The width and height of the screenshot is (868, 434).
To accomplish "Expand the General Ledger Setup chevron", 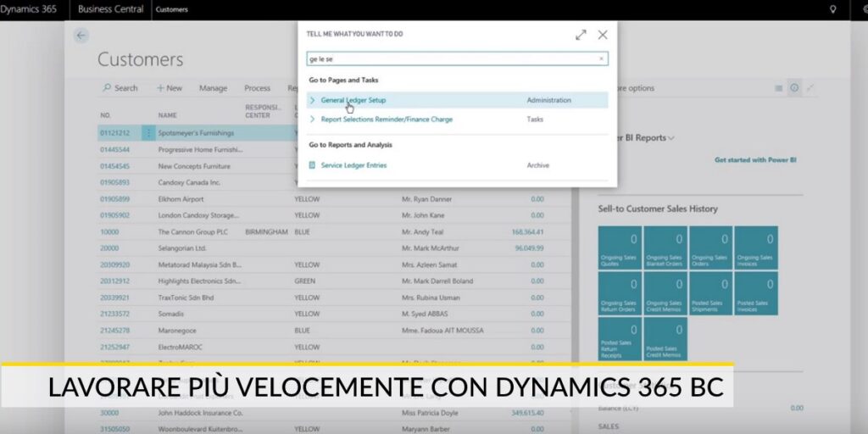I will [x=312, y=100].
